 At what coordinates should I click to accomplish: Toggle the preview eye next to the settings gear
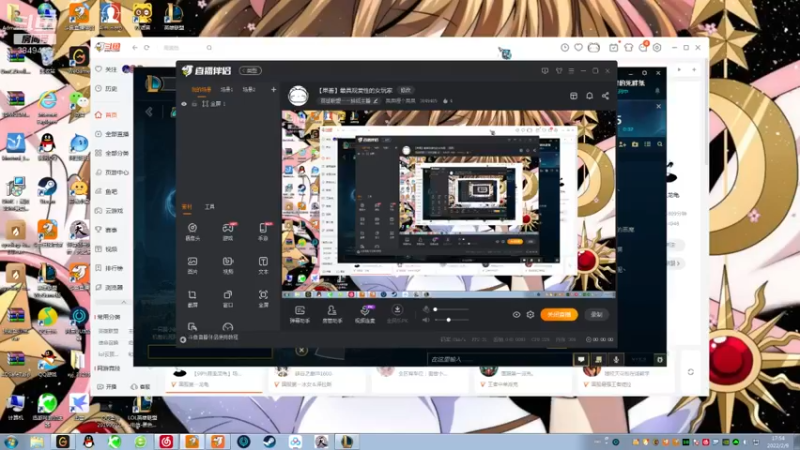tap(516, 315)
